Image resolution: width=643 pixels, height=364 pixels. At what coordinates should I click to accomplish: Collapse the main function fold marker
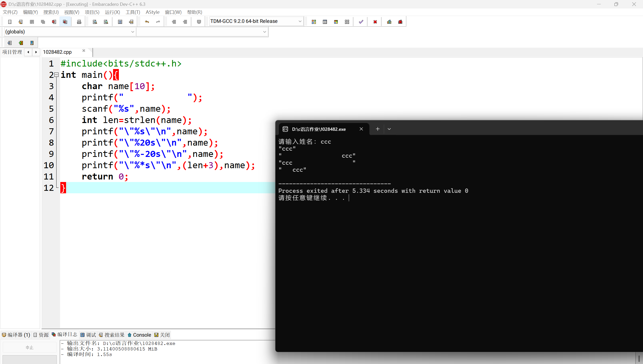click(57, 75)
